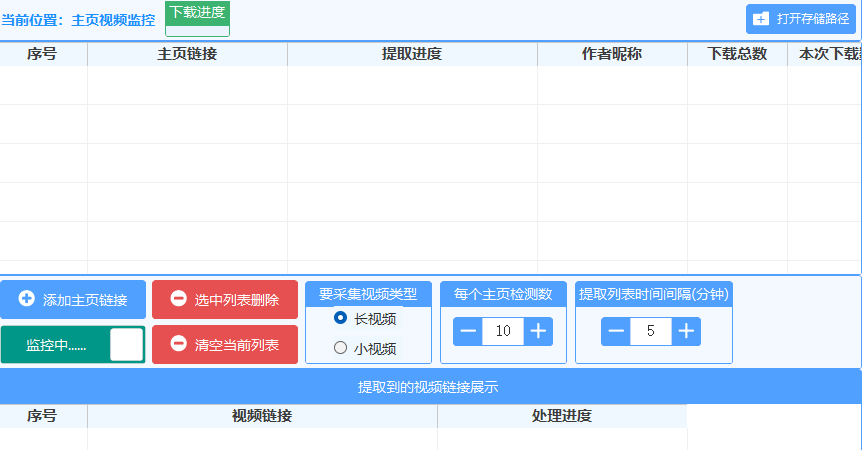The image size is (862, 450).
Task: Click minus icon on 清空当前列表 button
Action: click(x=178, y=344)
